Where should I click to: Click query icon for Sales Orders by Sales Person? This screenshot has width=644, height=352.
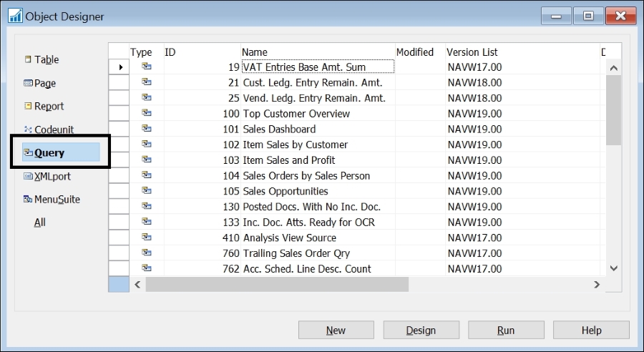coord(147,175)
